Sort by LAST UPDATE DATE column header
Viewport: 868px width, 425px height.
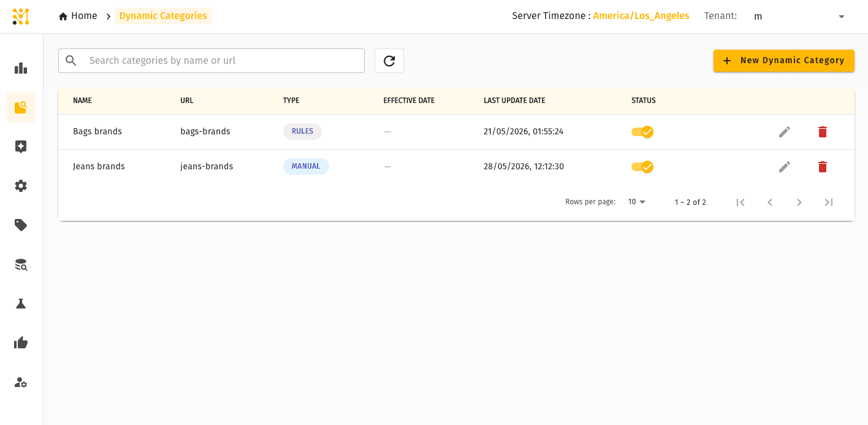(514, 101)
